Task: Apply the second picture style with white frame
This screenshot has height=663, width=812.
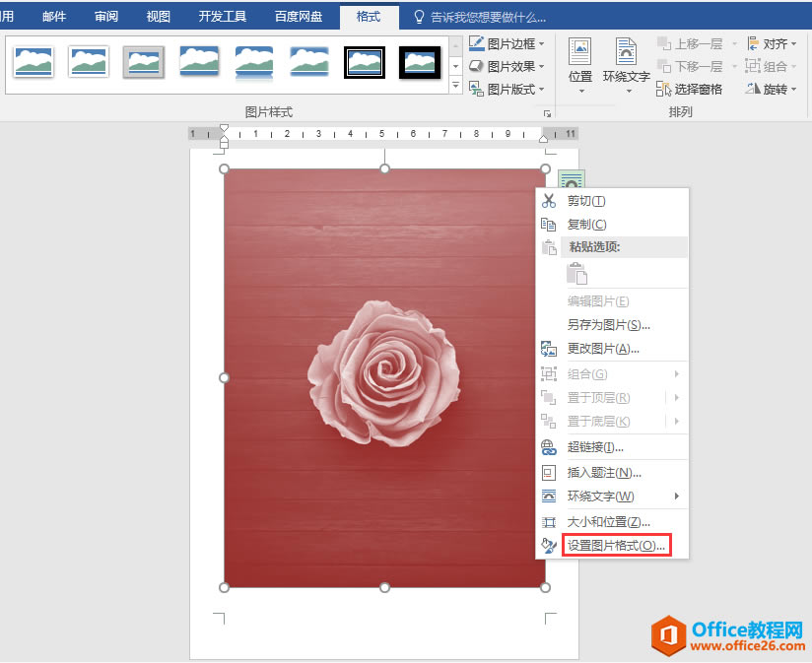Action: tap(89, 62)
